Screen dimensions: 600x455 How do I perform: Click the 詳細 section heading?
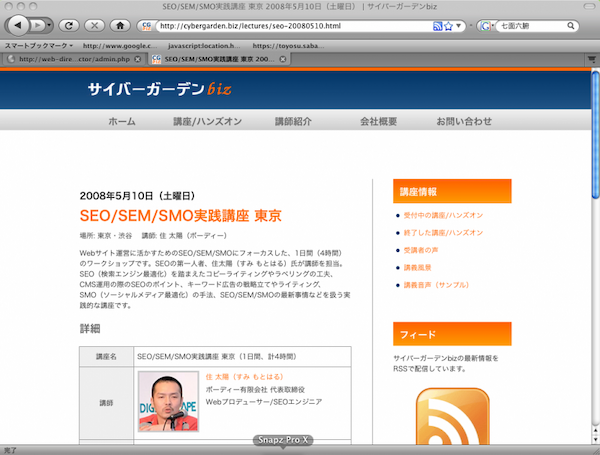coord(90,329)
